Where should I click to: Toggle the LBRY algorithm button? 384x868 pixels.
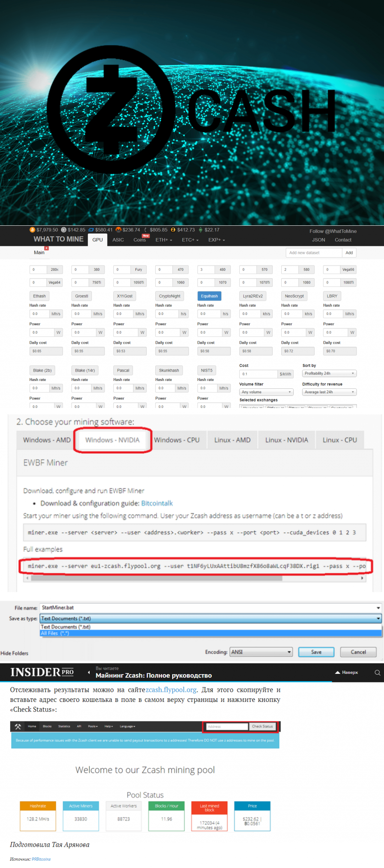332,296
